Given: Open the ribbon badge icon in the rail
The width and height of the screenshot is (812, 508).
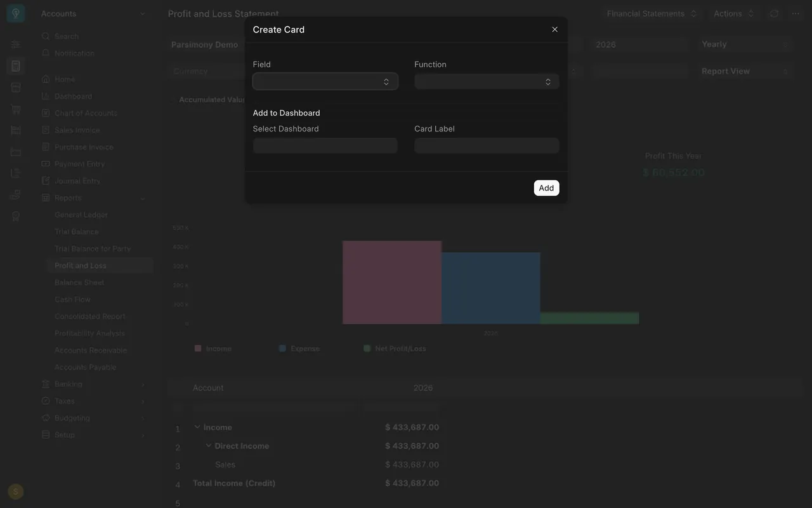Looking at the screenshot, I should 16,217.
